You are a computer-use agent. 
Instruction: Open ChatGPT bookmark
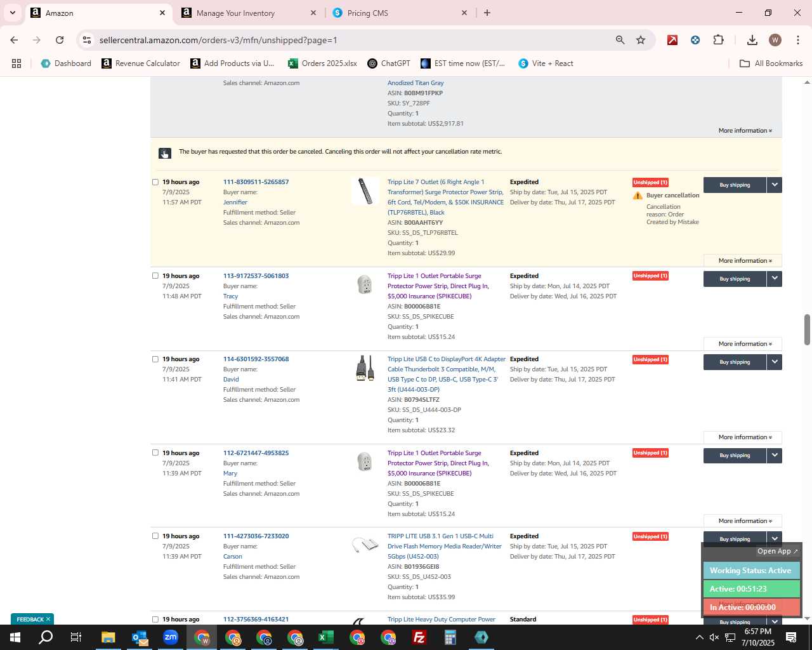pyautogui.click(x=388, y=63)
